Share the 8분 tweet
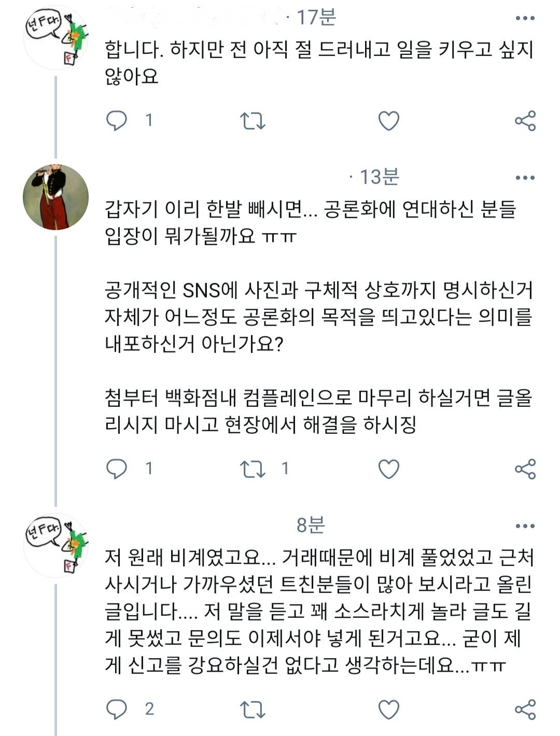 click(x=525, y=710)
